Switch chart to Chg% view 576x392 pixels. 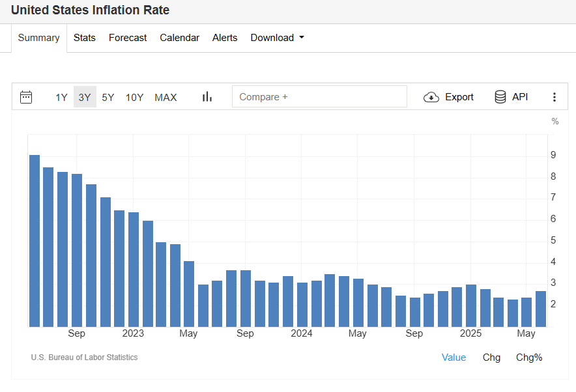(529, 357)
